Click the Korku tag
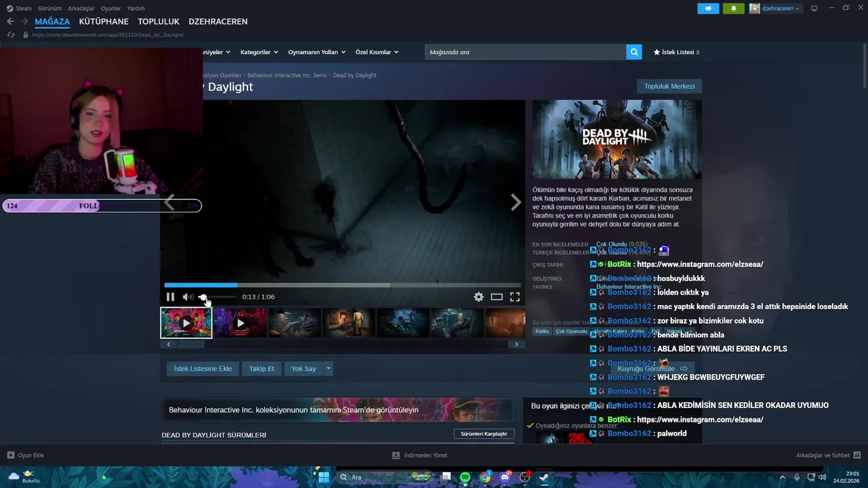868x488 pixels. point(542,331)
